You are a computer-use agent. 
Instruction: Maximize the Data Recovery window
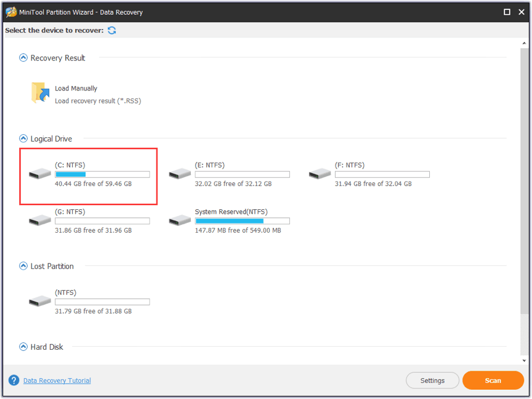click(507, 12)
